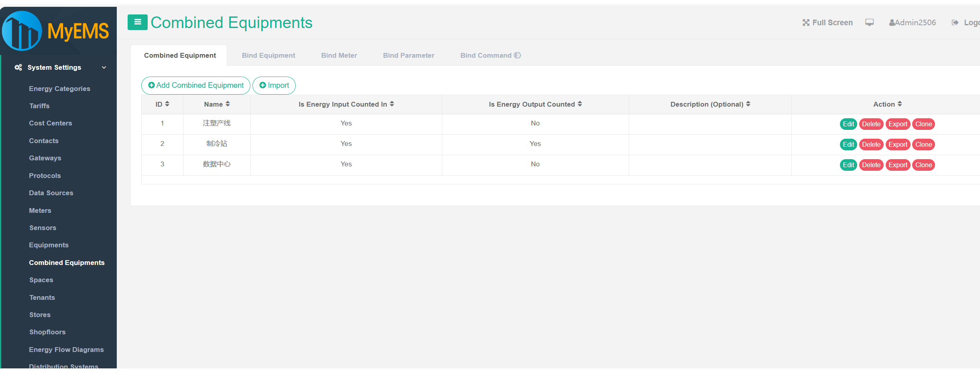Clone the 数据中心 combined equipment row

(x=923, y=165)
